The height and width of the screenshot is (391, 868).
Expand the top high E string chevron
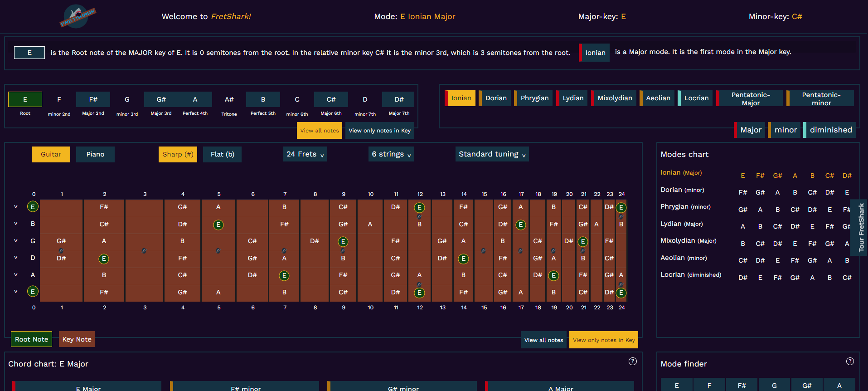click(x=16, y=207)
